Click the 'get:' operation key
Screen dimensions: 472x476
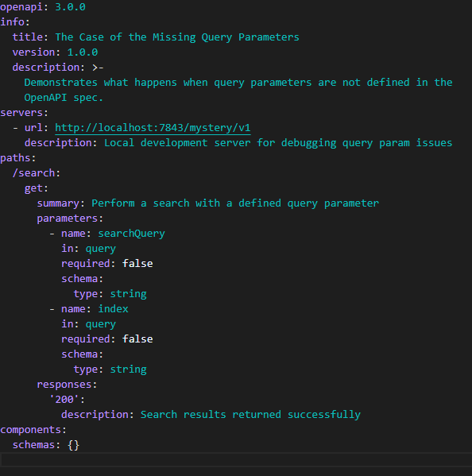(36, 188)
